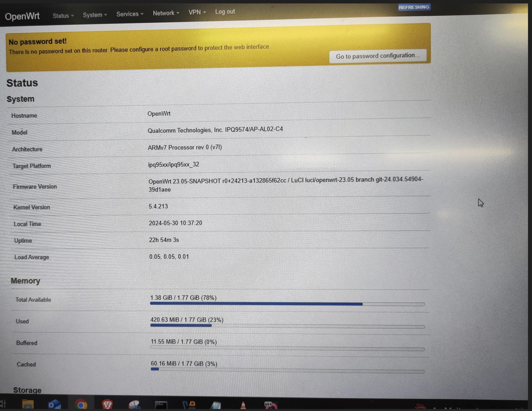This screenshot has width=532, height=411.
Task: Click the 'No password set!' warning heading
Action: tap(38, 42)
